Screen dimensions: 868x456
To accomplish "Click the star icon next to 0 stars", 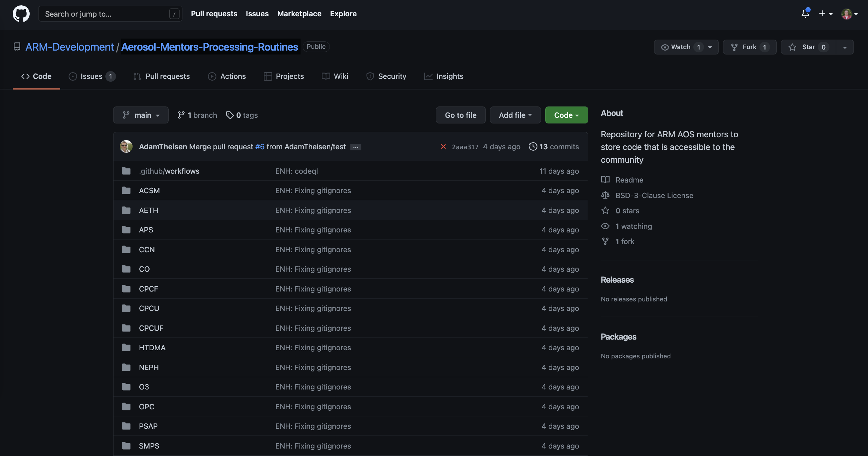I will pos(605,210).
